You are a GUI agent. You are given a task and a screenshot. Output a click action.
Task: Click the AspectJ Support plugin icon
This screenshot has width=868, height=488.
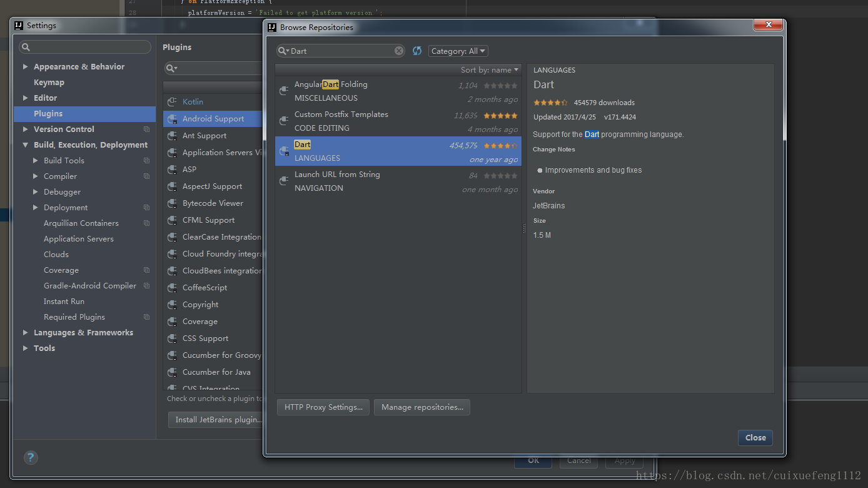[x=172, y=186]
